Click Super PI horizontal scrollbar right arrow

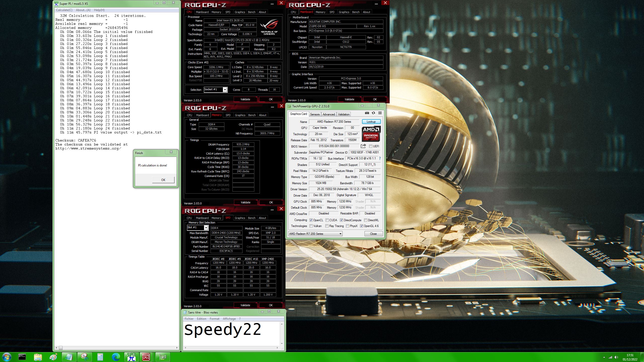177,348
